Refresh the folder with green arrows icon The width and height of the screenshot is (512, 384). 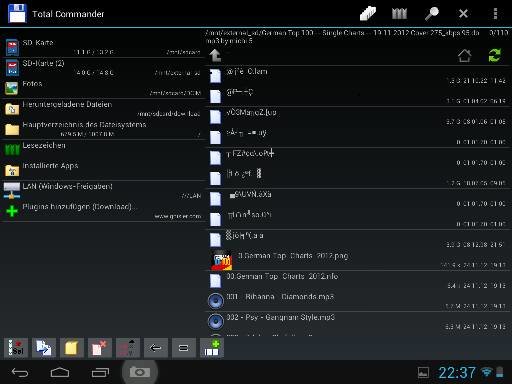(x=495, y=56)
